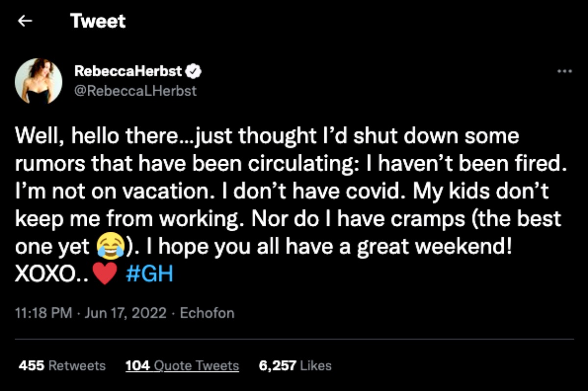View the 455 Retweets list
The image size is (588, 391).
click(62, 366)
